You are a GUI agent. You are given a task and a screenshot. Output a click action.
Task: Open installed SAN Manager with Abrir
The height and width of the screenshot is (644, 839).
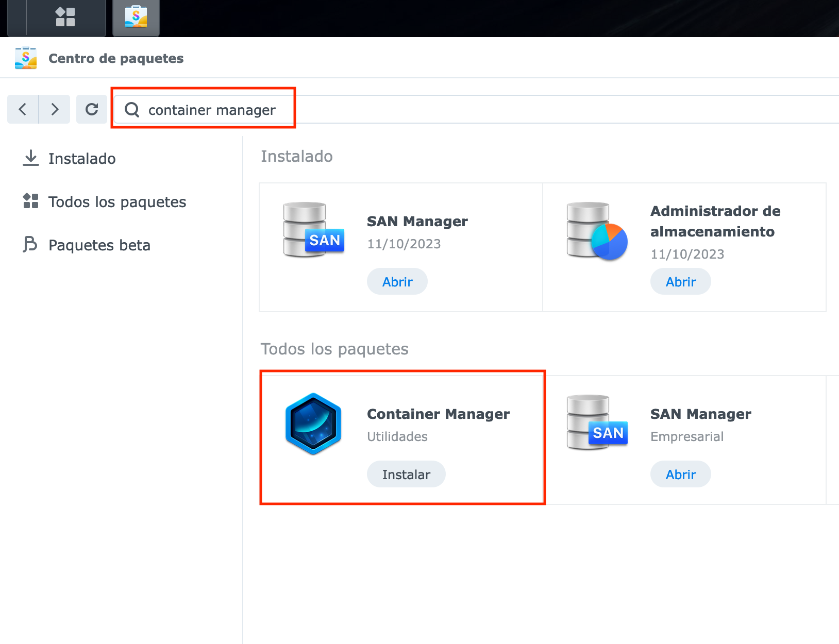(x=397, y=282)
